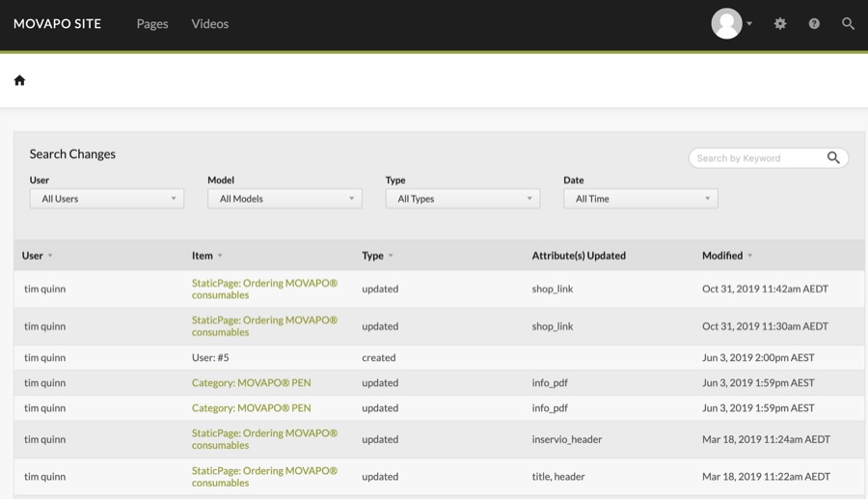
Task: Sort by the Type column header
Action: (x=373, y=256)
